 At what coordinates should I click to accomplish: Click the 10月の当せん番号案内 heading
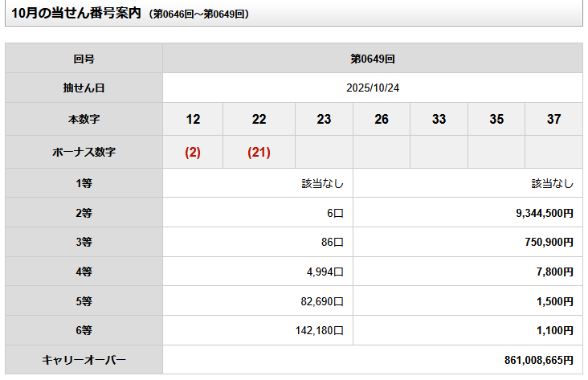pyautogui.click(x=78, y=13)
